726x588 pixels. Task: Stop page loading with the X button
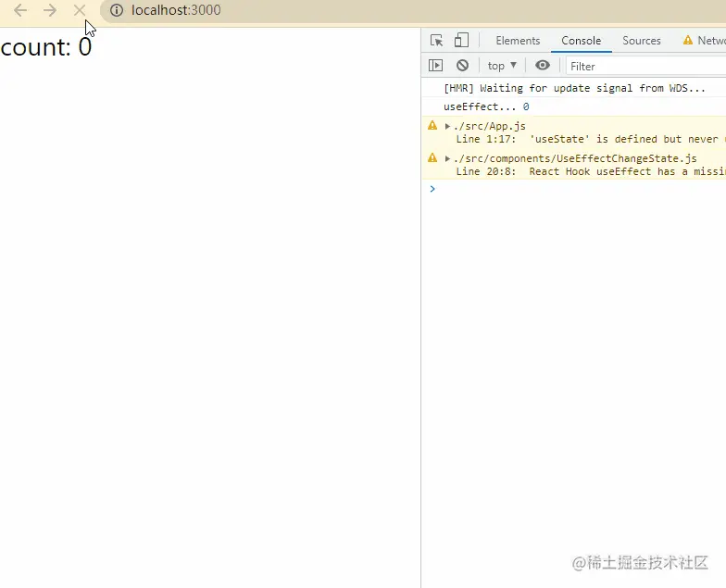[x=80, y=10]
